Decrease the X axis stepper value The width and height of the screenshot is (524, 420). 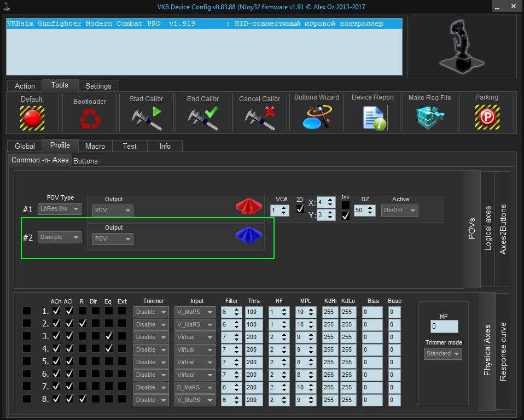(x=330, y=205)
